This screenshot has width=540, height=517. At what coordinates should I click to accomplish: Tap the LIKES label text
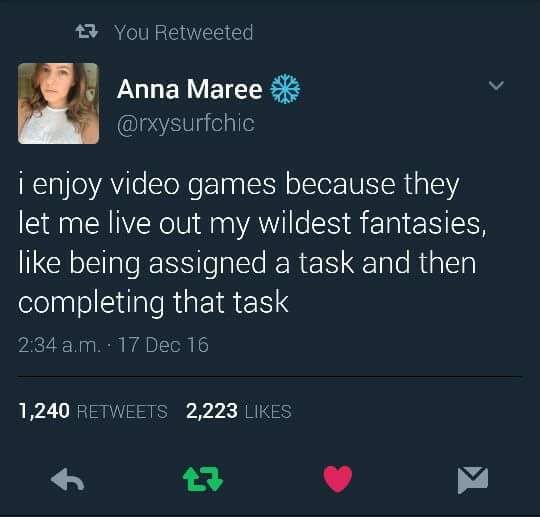[x=268, y=412]
